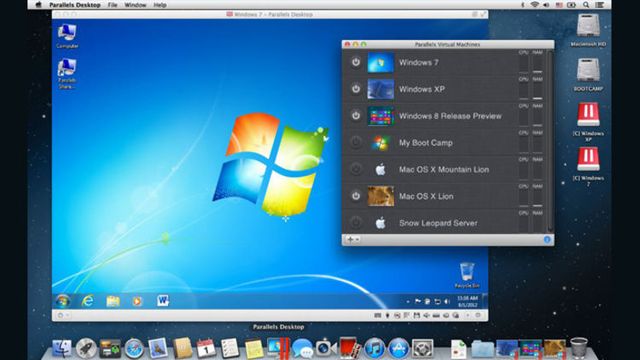Open Spotlight search in the menu bar

point(586,5)
